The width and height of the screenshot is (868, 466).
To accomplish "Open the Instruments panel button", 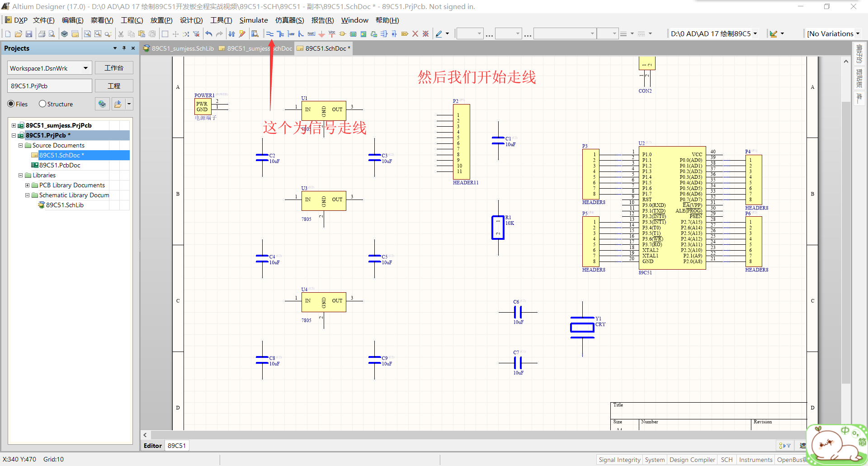I will [755, 460].
